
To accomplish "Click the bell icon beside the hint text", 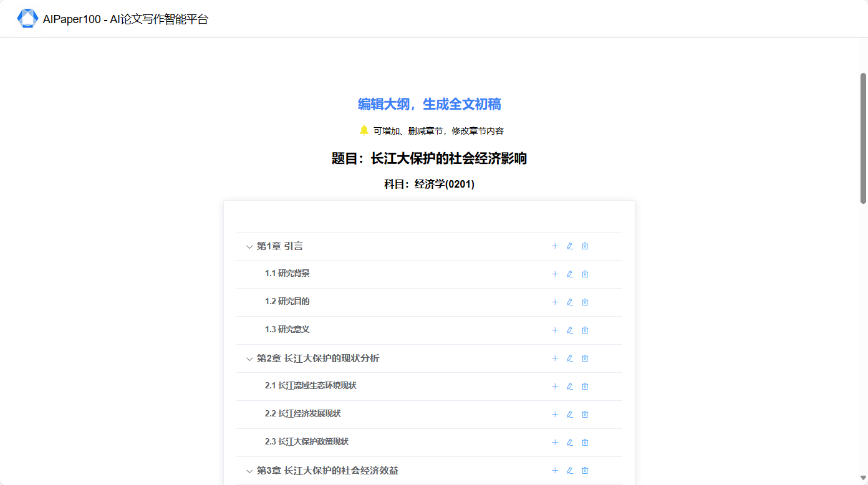I will coord(364,130).
